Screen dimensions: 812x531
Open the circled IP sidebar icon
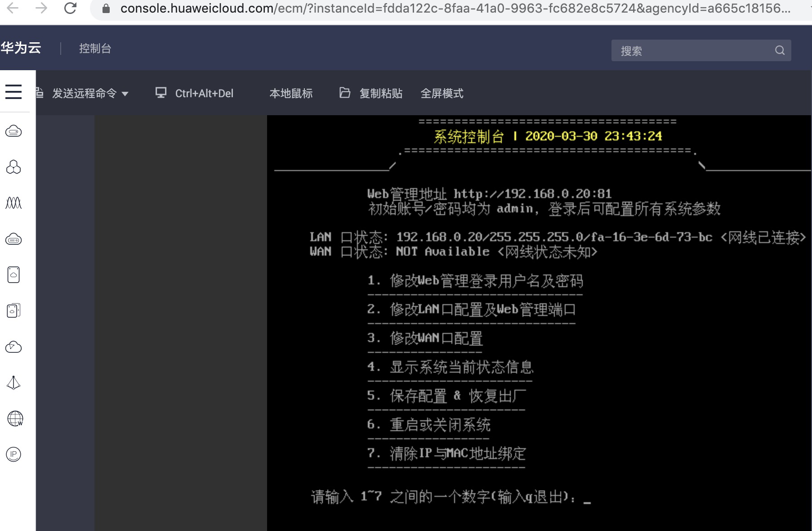pyautogui.click(x=13, y=454)
